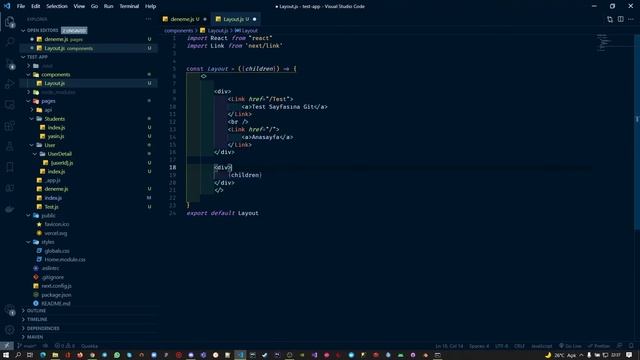Open the Source Control view
640x360 pixels.
pyautogui.click(x=10, y=63)
